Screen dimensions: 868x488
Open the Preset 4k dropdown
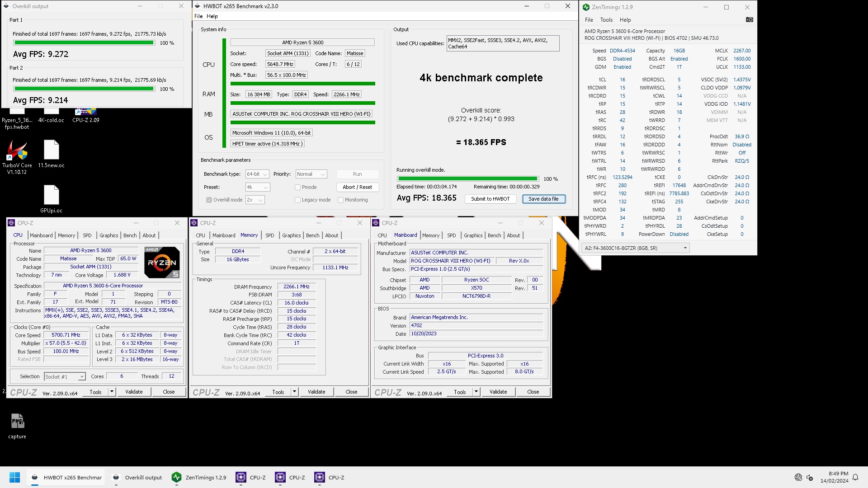tap(257, 187)
